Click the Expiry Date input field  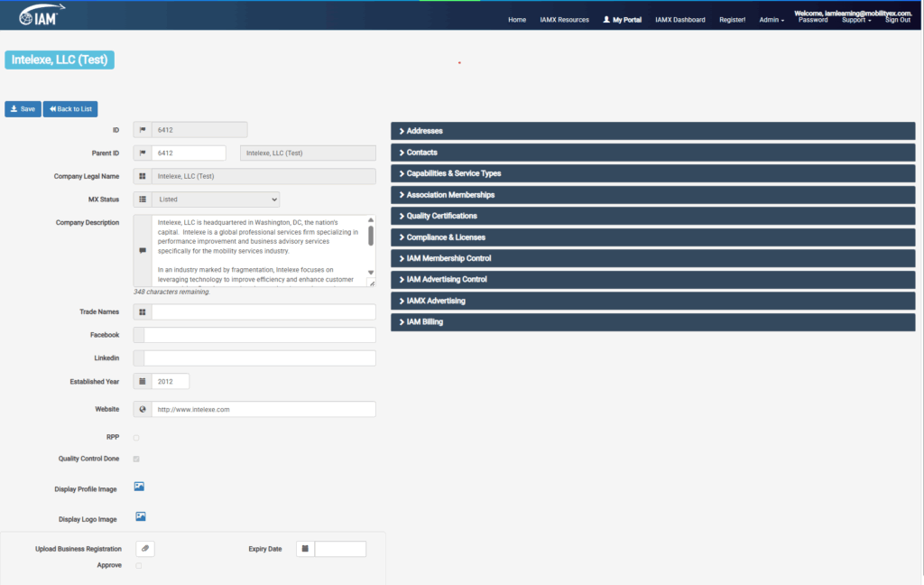point(340,549)
